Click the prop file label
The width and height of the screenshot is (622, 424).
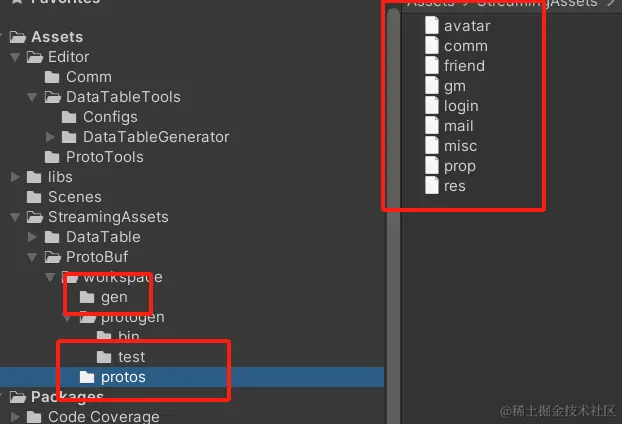(459, 166)
